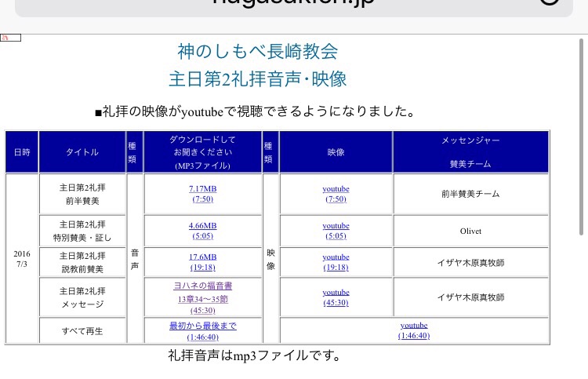Select the メッセンジャー 賛美チーム column header

point(470,152)
